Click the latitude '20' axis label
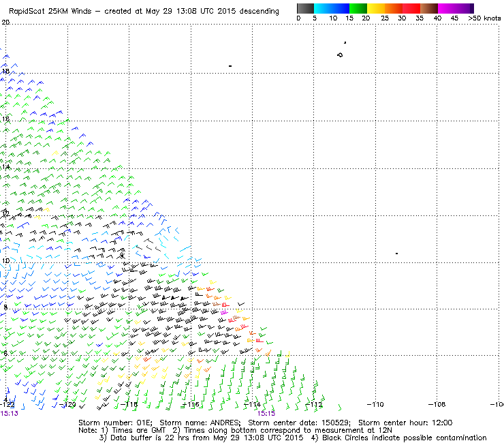This screenshot has width=504, height=443. (x=5, y=22)
